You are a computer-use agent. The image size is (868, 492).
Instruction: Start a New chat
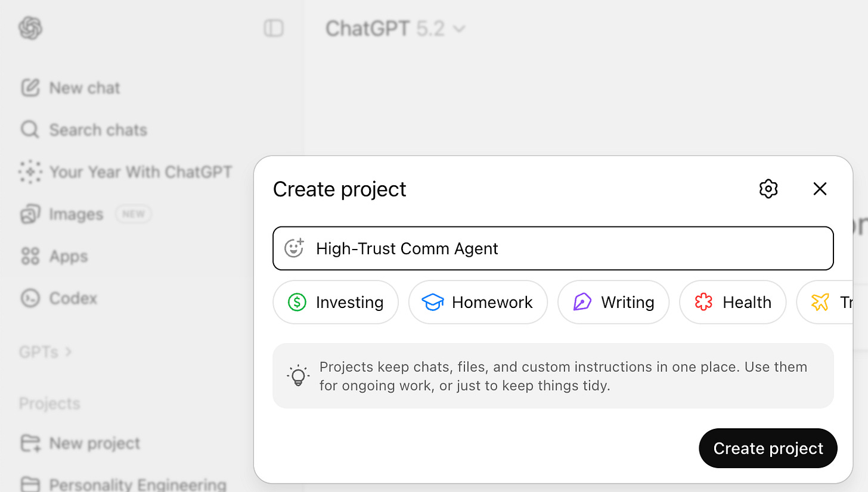(83, 88)
